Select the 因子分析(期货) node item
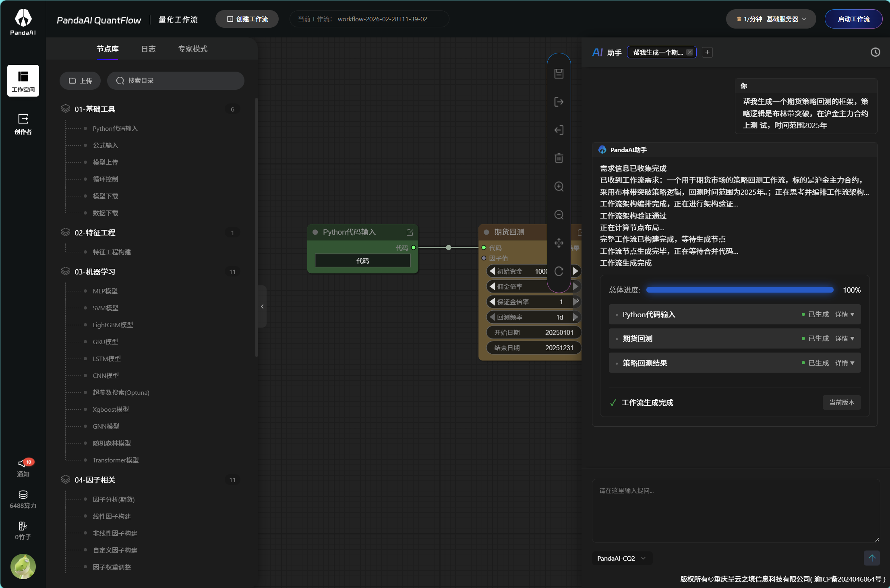This screenshot has height=588, width=890. 114,499
